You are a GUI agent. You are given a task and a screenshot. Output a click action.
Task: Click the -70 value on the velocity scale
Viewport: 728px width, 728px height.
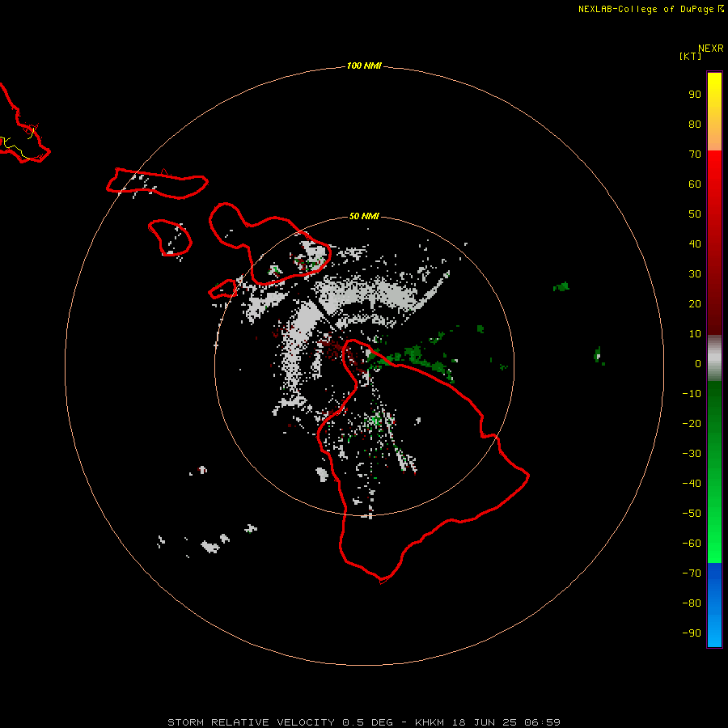pyautogui.click(x=692, y=574)
